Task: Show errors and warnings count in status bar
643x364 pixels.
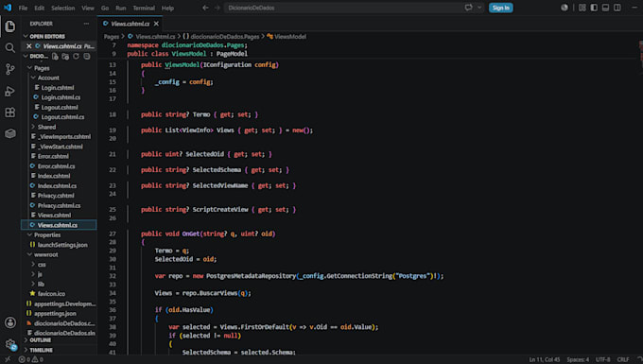Action: 31,359
